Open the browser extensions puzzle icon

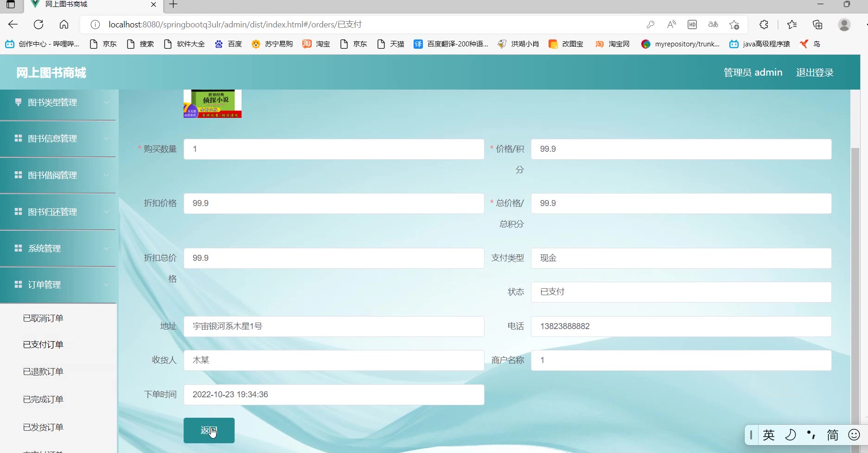764,25
